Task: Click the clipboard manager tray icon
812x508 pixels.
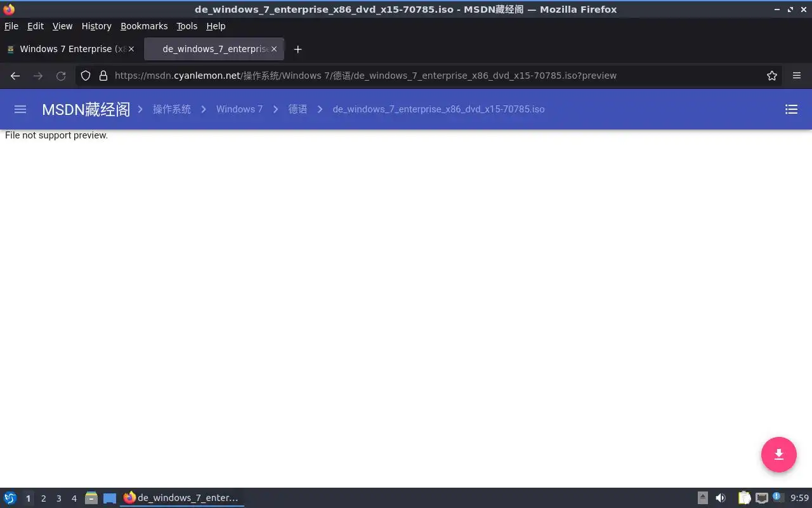Action: pos(744,498)
